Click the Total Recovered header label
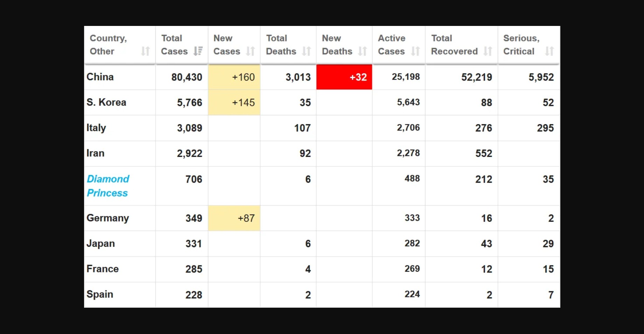The image size is (644, 334). [x=454, y=45]
